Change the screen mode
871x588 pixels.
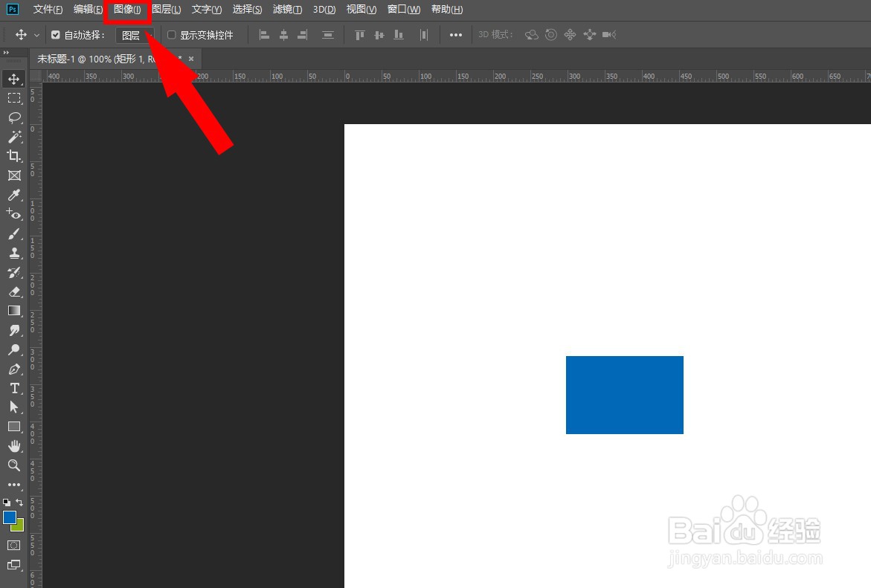[14, 565]
